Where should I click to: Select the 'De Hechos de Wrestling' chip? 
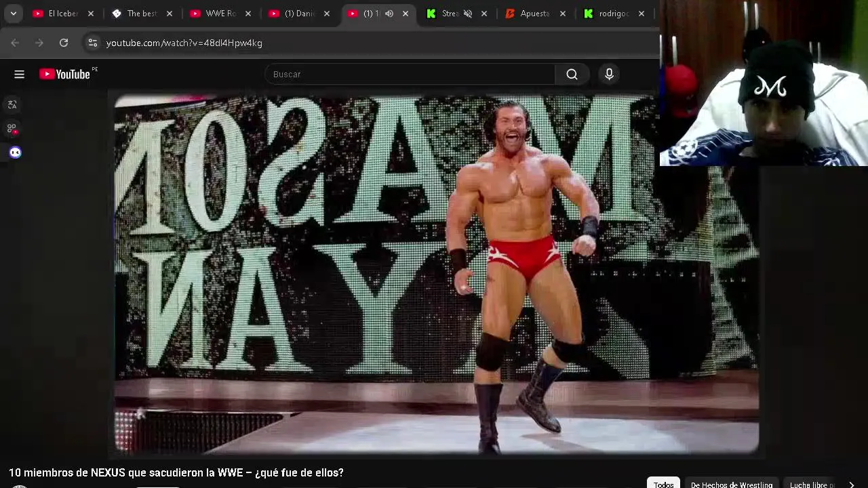[732, 484]
